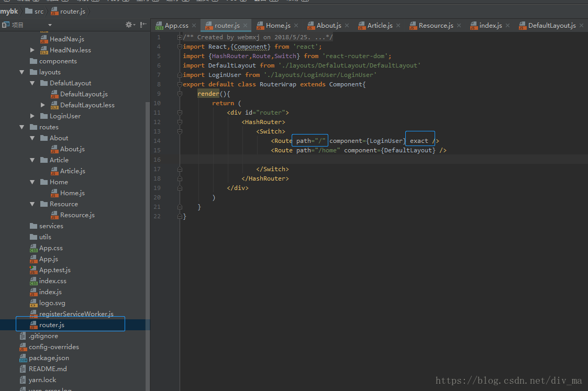Click index.css file icon in tree

coord(34,281)
